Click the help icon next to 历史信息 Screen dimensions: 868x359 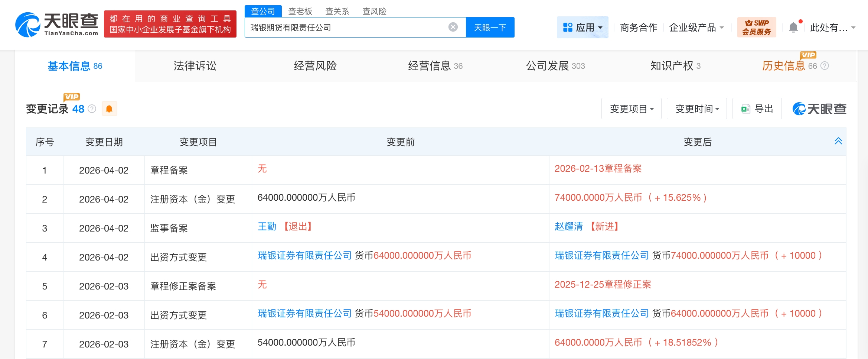click(825, 66)
